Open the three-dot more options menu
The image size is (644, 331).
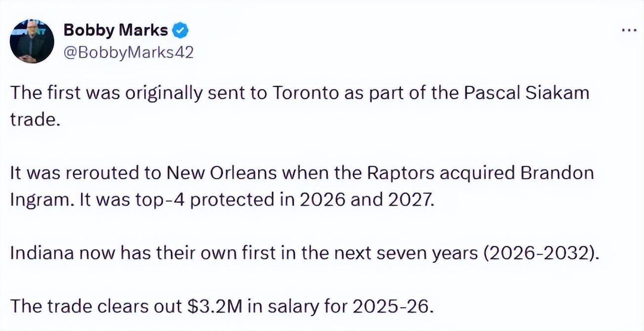tap(628, 30)
